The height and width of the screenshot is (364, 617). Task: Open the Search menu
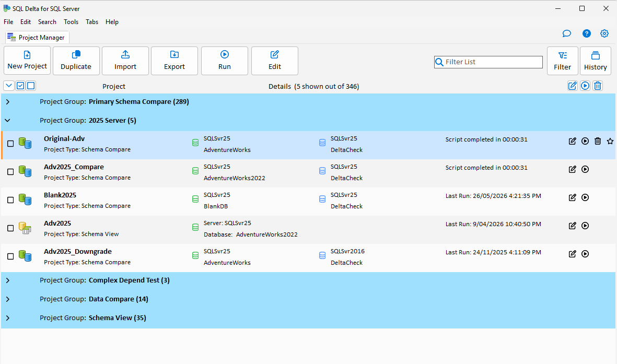tap(47, 22)
